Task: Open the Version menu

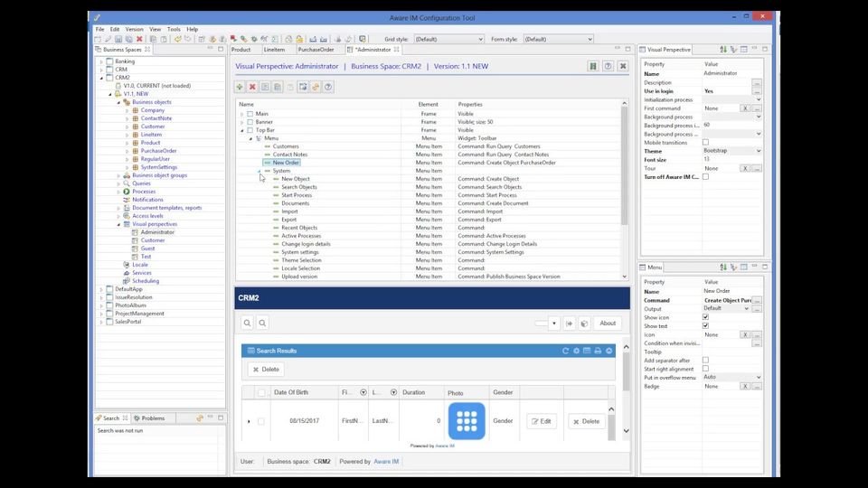Action: (x=134, y=29)
